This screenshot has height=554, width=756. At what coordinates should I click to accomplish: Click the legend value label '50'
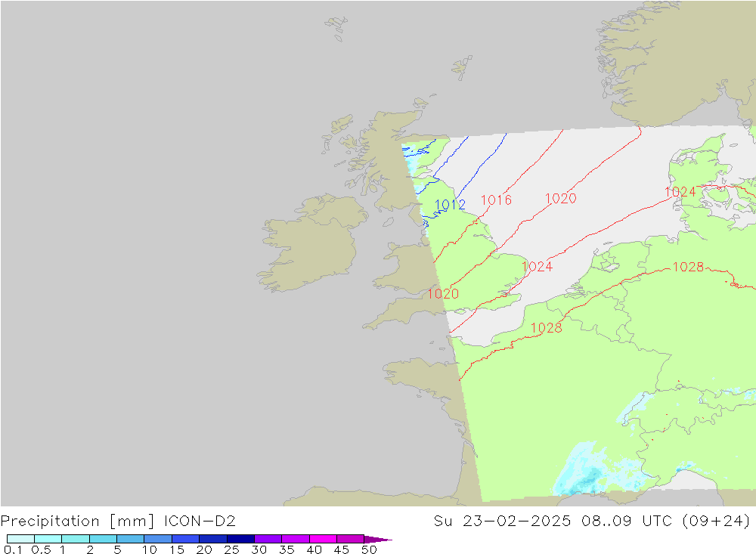coord(369,549)
